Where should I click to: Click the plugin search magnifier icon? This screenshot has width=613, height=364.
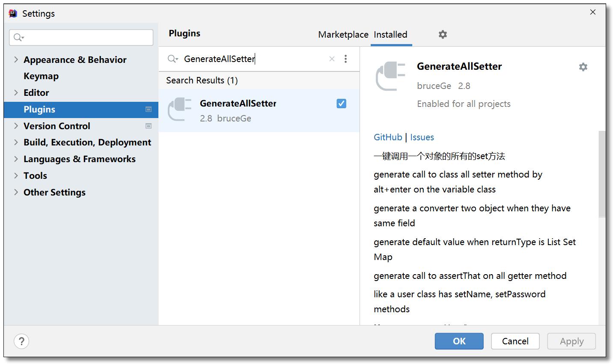(173, 59)
